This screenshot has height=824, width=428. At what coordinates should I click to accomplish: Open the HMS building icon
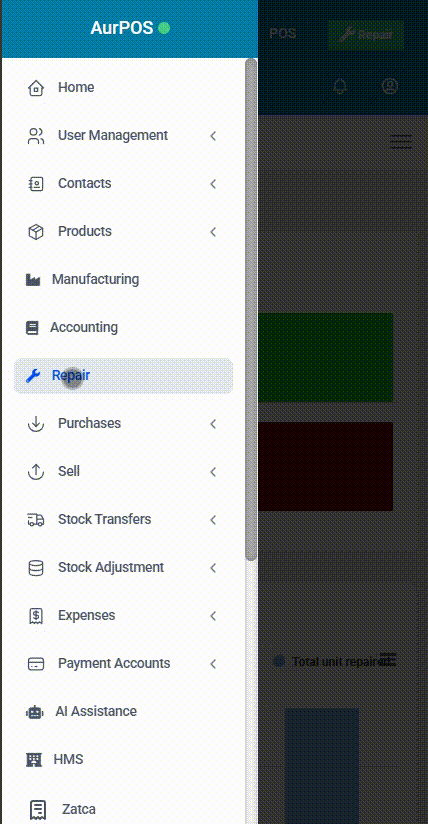coord(33,760)
